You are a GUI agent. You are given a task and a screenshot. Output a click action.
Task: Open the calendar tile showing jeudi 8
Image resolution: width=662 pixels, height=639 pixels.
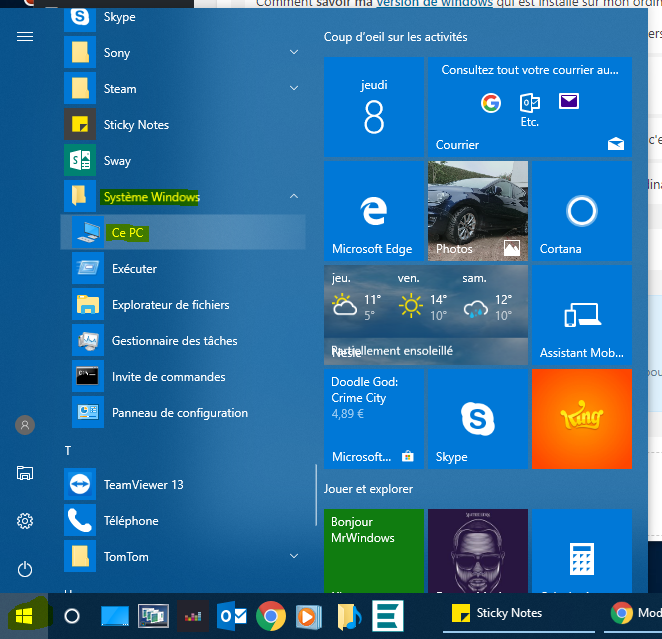coord(374,107)
